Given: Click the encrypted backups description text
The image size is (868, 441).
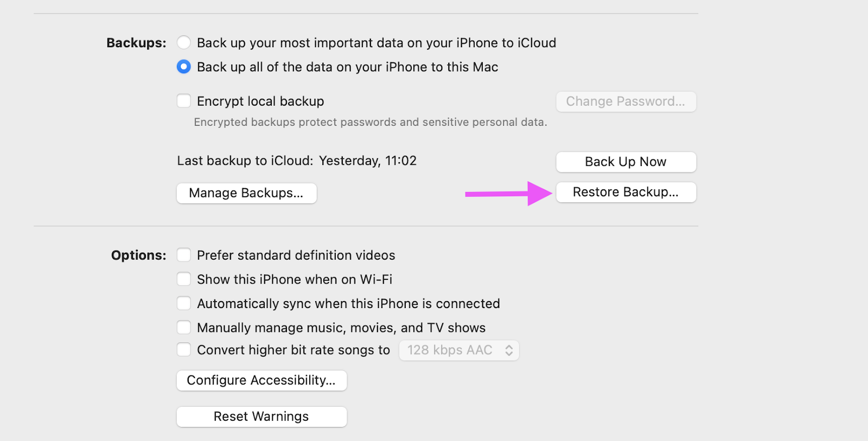Looking at the screenshot, I should 370,123.
